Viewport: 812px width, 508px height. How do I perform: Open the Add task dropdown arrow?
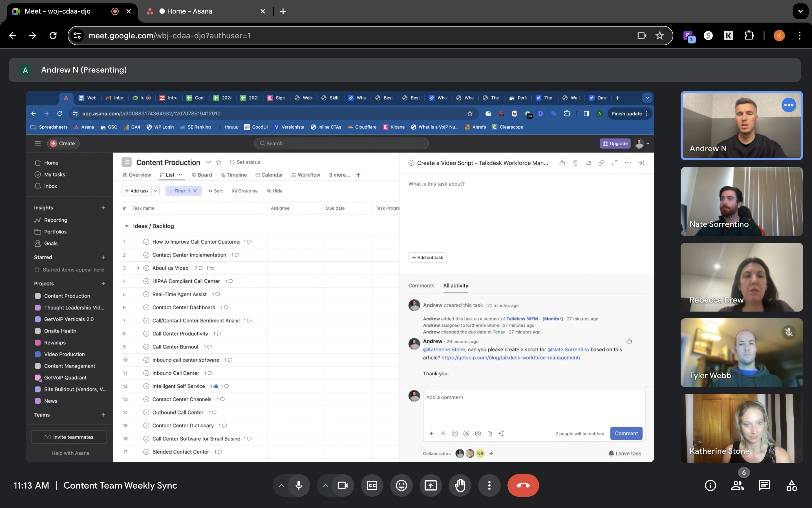click(155, 191)
